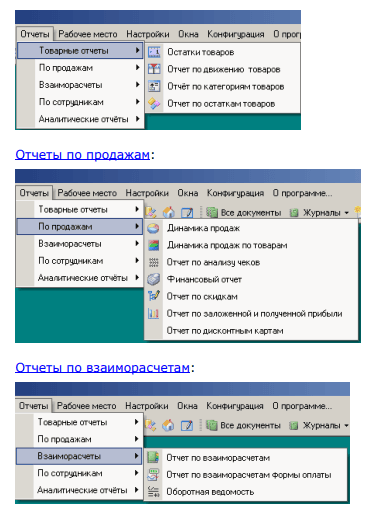Click Все документы button above Отчет по взаиморасчетам submenu
The image size is (365, 508).
tap(243, 425)
